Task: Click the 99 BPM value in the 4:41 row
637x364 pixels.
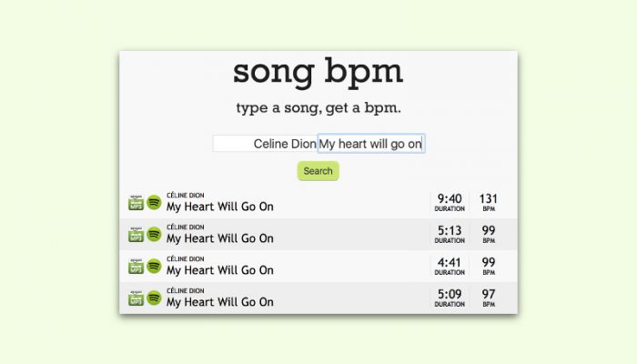Action: (489, 262)
